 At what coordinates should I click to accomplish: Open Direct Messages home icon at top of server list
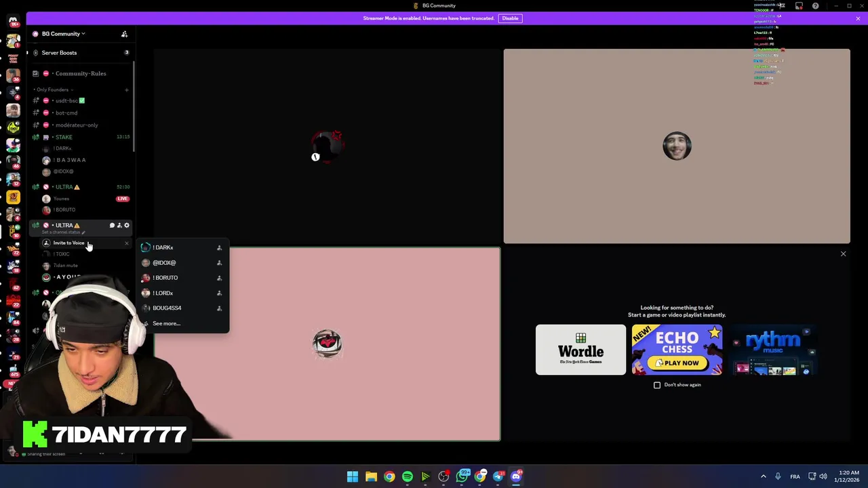coord(13,22)
